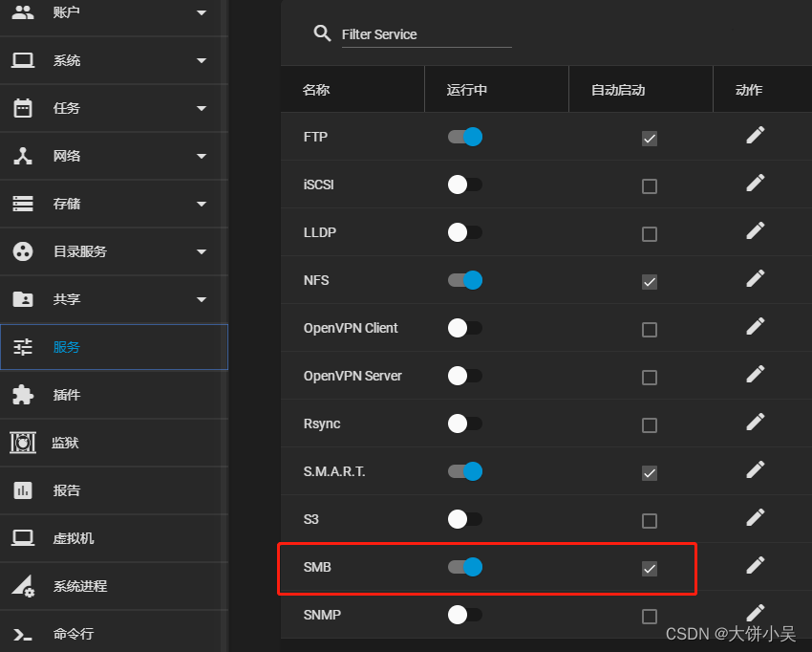This screenshot has width=812, height=652.
Task: Enable the OpenVPN Client running toggle
Action: point(465,328)
